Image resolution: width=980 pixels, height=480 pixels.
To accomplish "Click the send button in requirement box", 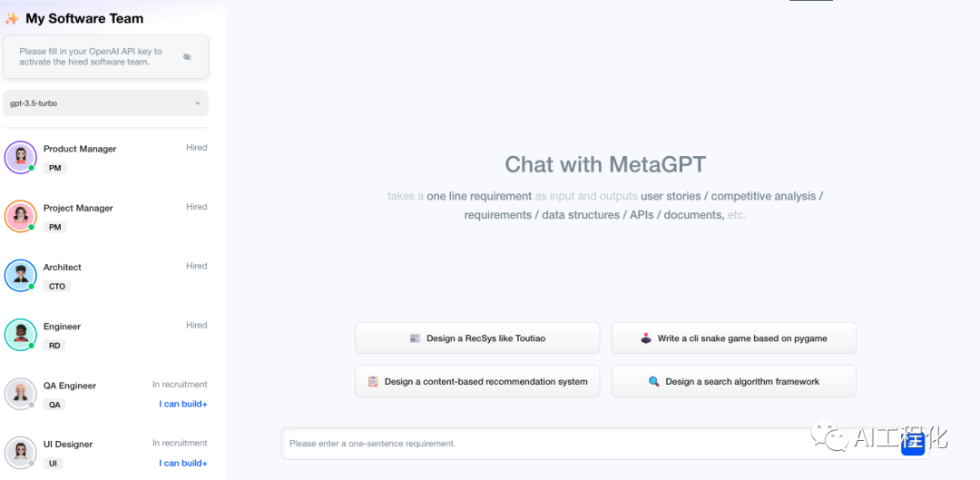I will (912, 444).
